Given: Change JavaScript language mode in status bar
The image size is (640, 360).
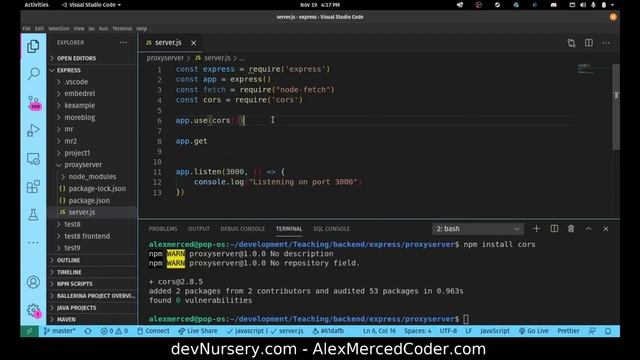Looking at the screenshot, I should 495,331.
